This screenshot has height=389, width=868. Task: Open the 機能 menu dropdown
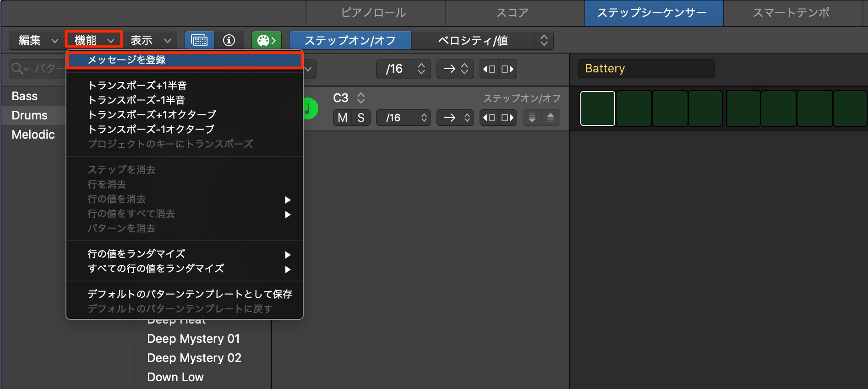94,40
